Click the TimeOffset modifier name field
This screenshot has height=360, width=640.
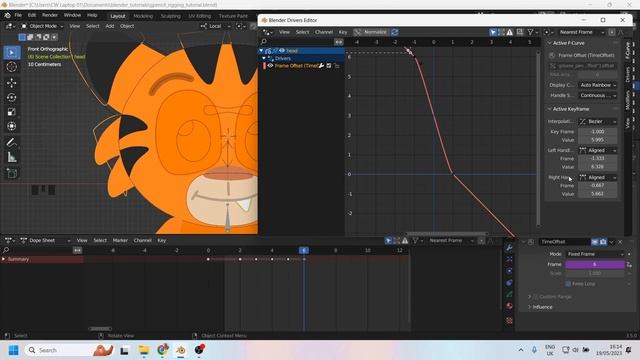pos(564,242)
